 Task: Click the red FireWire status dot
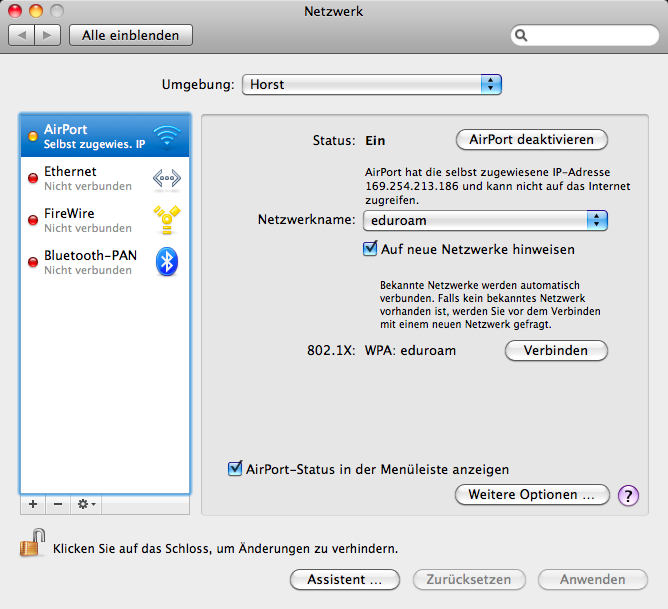[x=33, y=220]
